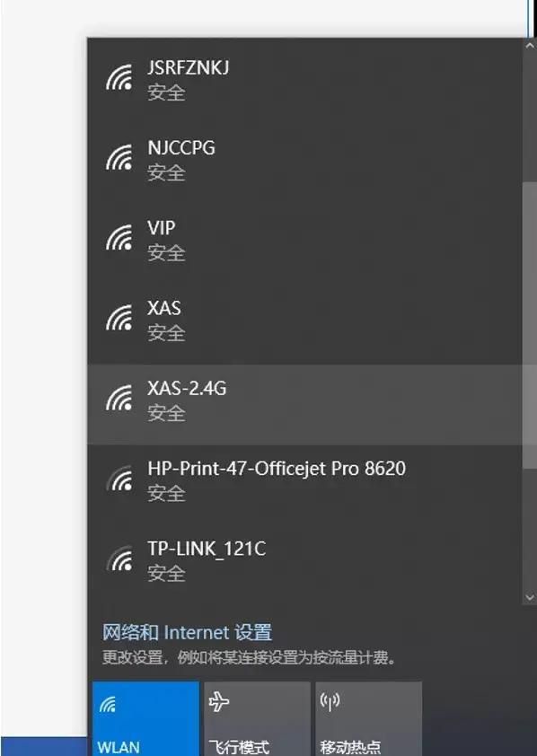Select the XAS-2.4G network entry
537x756 pixels.
(x=304, y=405)
